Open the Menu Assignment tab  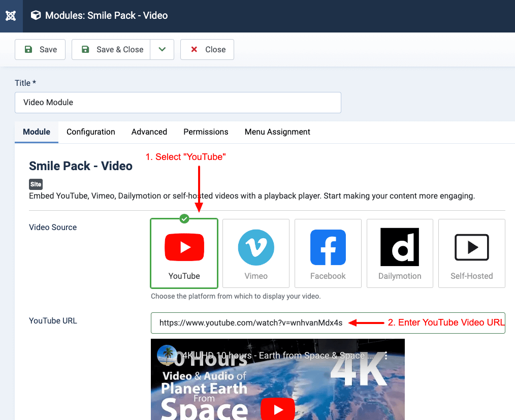tap(277, 132)
